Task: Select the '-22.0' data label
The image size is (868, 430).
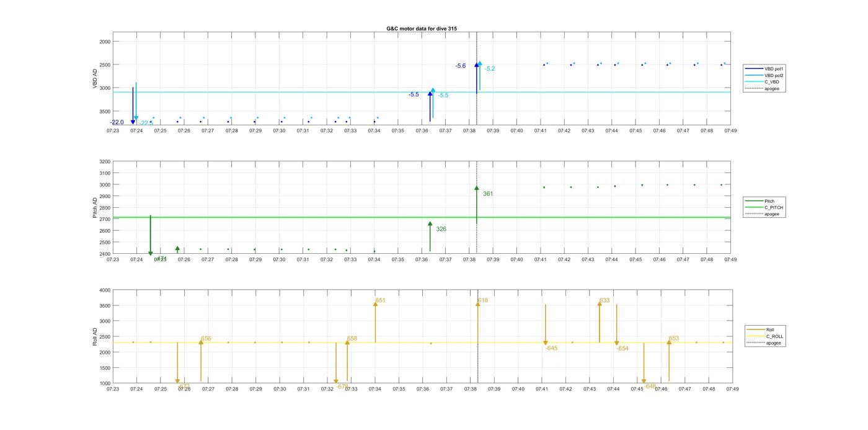Action: point(117,122)
